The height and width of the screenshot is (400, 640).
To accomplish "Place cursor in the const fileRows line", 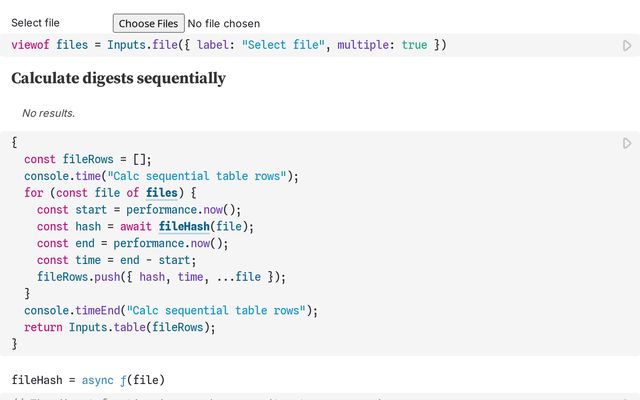I will (86, 159).
